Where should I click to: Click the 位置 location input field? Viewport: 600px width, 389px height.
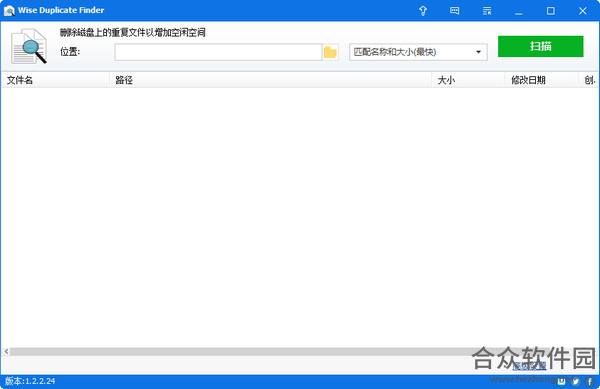click(218, 52)
